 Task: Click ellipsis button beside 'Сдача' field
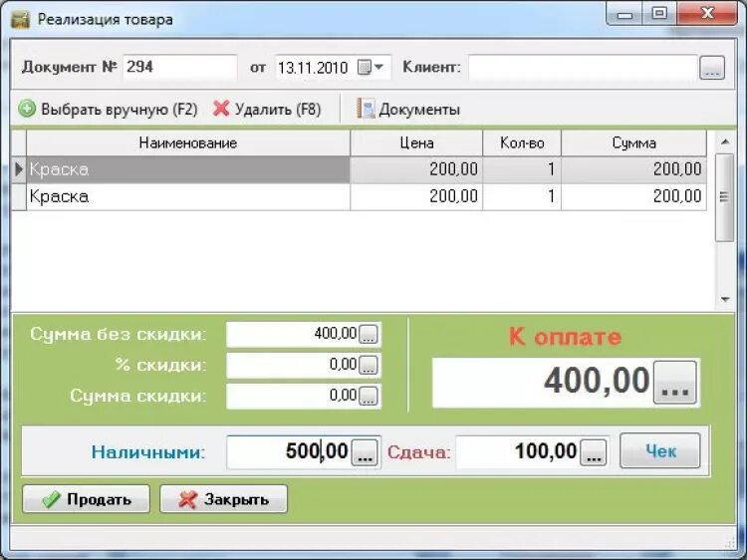594,451
